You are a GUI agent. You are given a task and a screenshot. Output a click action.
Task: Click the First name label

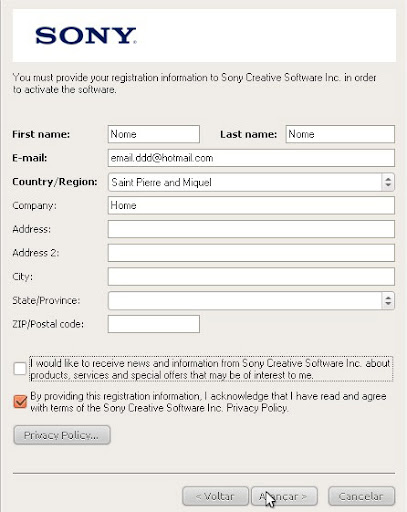pyautogui.click(x=41, y=134)
